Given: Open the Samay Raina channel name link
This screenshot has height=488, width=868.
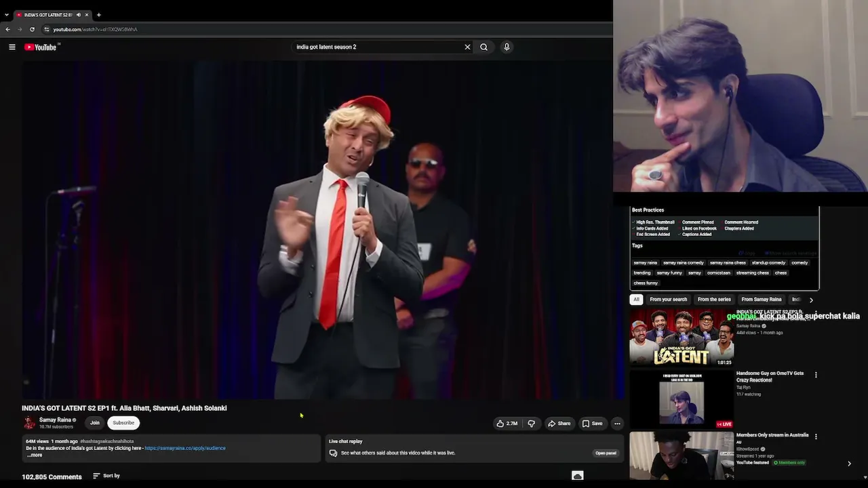Looking at the screenshot, I should (x=55, y=420).
